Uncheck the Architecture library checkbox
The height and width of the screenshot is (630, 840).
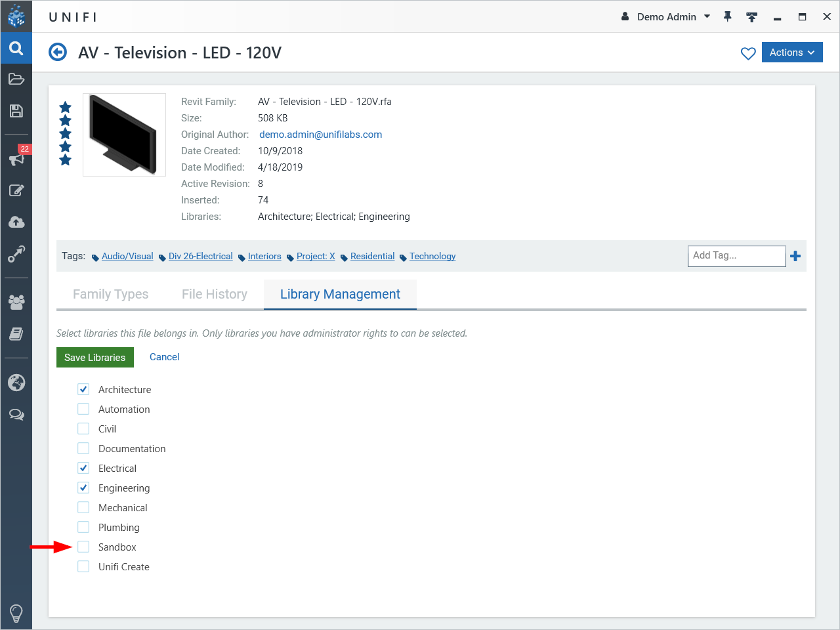tap(83, 389)
